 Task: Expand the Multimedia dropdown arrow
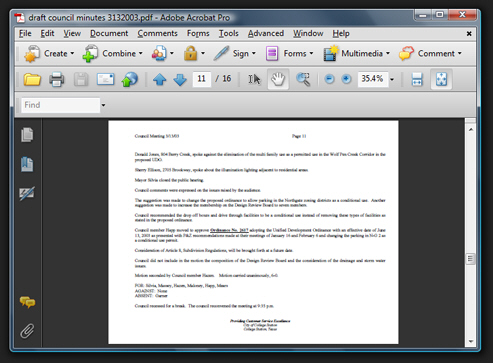(x=388, y=53)
